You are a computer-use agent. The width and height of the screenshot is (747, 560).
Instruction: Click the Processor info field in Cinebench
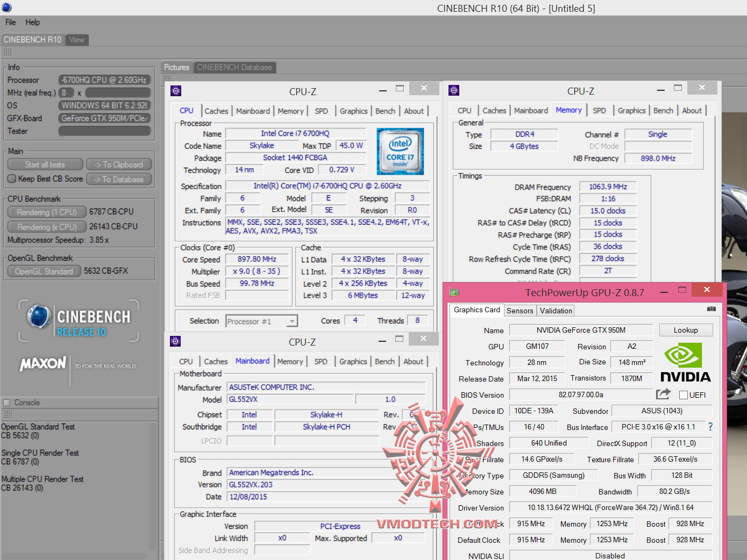click(x=104, y=80)
